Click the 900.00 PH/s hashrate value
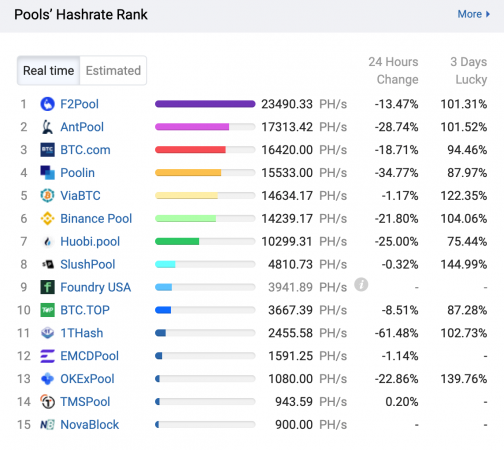 [311, 425]
